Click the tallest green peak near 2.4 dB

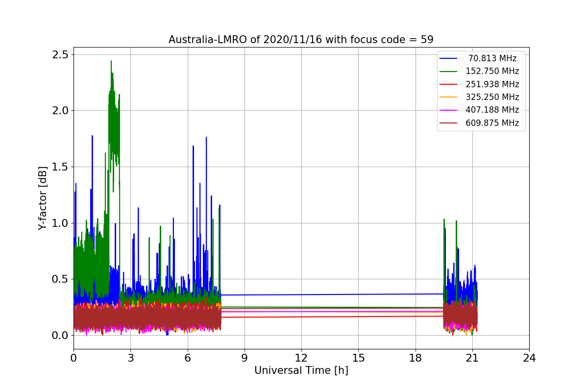pyautogui.click(x=111, y=62)
